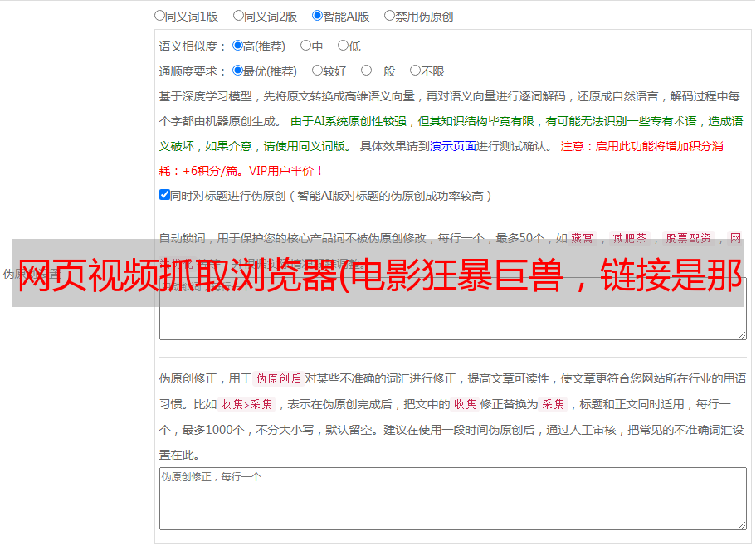Set 通顺度要求 to 最优(推荐)

pyautogui.click(x=237, y=71)
